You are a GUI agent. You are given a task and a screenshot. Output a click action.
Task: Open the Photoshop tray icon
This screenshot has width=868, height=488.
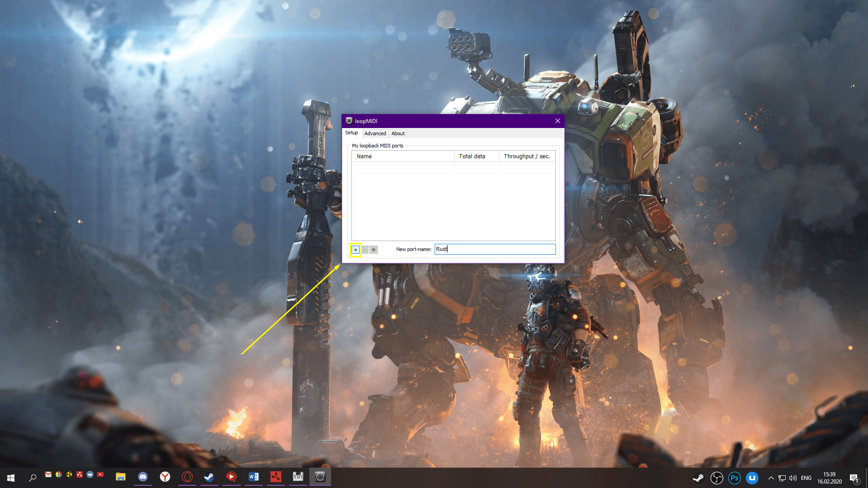pyautogui.click(x=734, y=478)
